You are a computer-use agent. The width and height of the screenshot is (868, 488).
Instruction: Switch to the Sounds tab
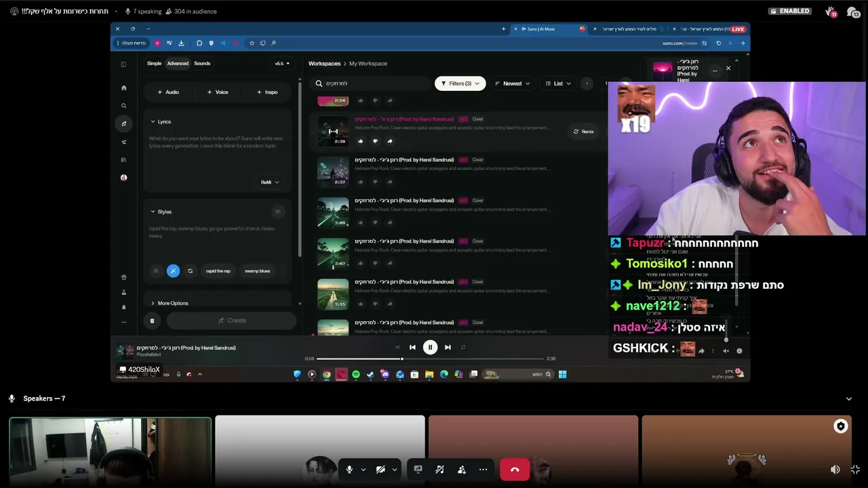(x=202, y=64)
